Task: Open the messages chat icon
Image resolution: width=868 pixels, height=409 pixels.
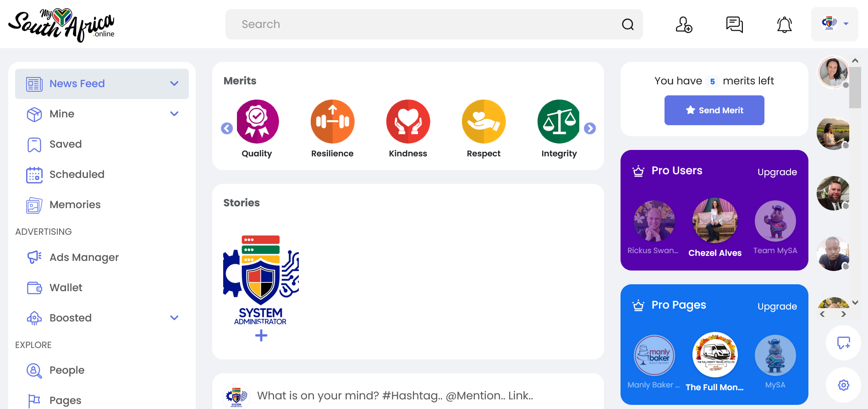Action: (x=734, y=24)
